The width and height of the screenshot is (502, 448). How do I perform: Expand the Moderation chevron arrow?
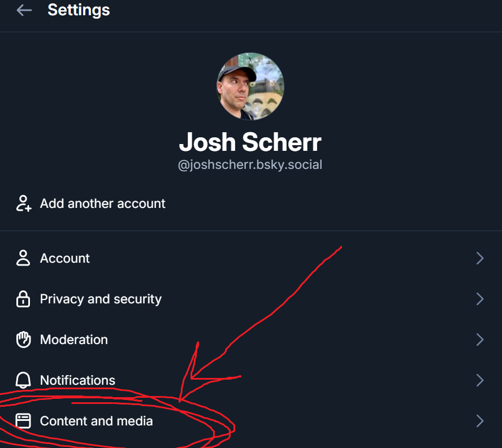(480, 340)
